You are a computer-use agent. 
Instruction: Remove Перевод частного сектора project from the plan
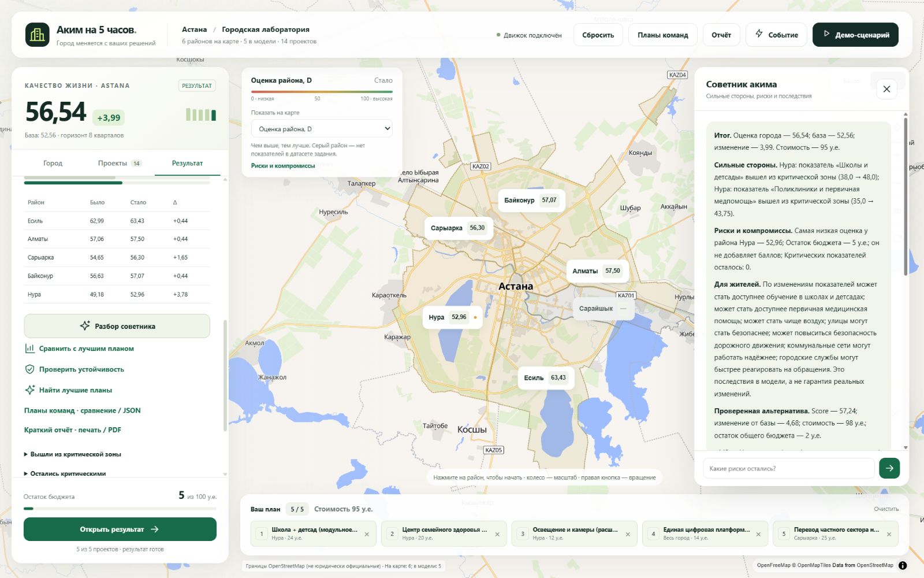(889, 534)
